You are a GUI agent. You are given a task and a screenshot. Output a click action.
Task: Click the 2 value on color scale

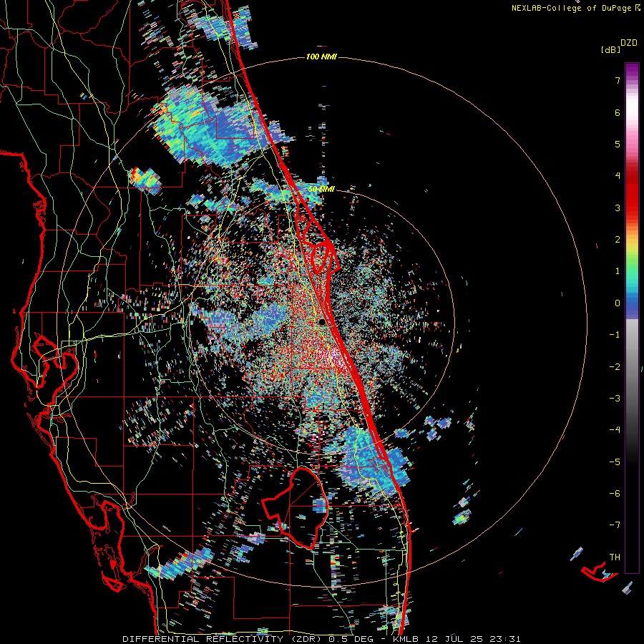click(618, 240)
